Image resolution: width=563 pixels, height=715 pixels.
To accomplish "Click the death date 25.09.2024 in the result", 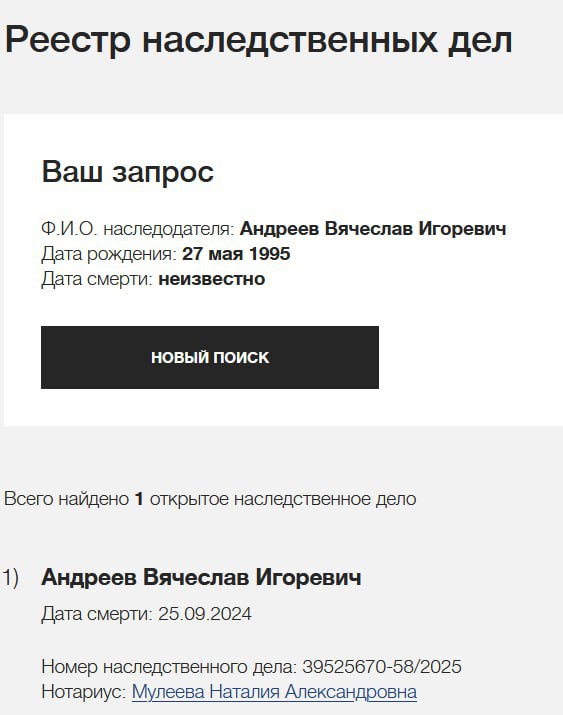I will coord(205,614).
